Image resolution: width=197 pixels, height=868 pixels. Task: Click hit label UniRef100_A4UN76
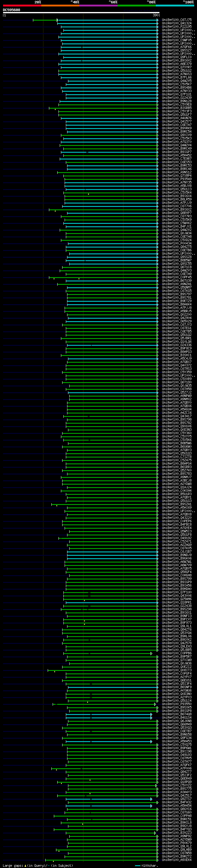[x=177, y=118]
